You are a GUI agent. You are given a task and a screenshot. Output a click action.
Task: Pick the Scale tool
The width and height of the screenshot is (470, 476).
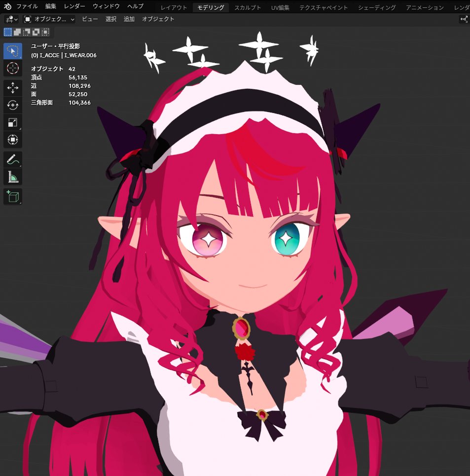click(x=13, y=123)
